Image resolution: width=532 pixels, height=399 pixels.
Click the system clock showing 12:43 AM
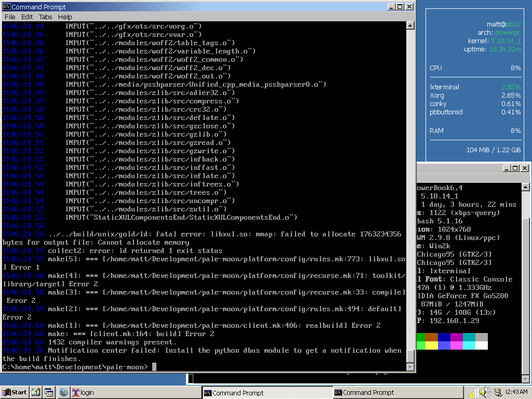(516, 392)
